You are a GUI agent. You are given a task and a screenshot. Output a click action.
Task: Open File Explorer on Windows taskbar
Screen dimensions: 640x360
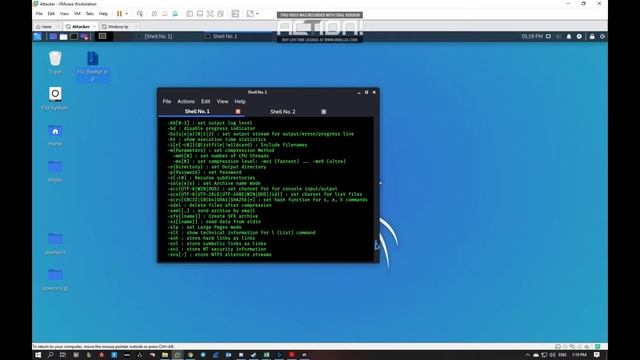(x=165, y=355)
